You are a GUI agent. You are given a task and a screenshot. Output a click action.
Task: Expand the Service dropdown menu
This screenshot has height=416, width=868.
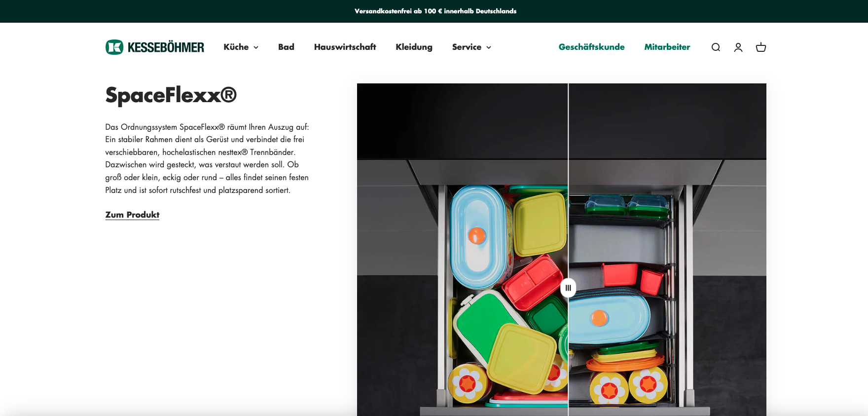coord(471,47)
